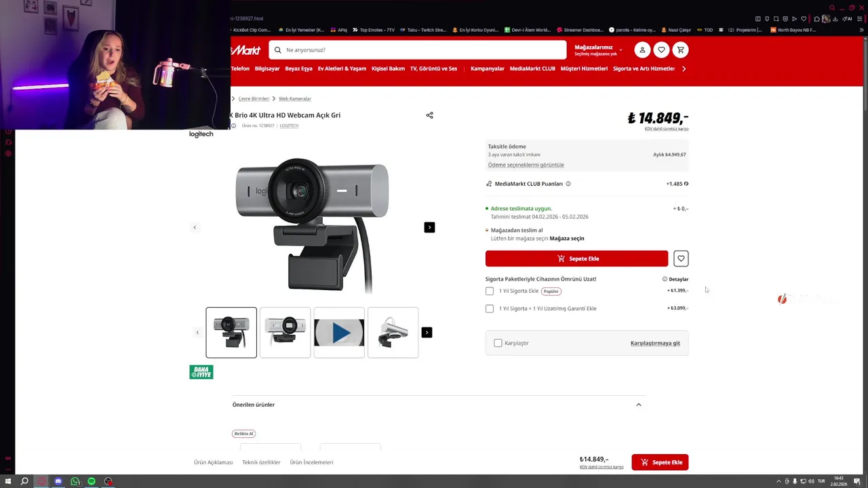Open the Streamer Dashboard bookmark
This screenshot has width=868, height=488.
(x=580, y=30)
